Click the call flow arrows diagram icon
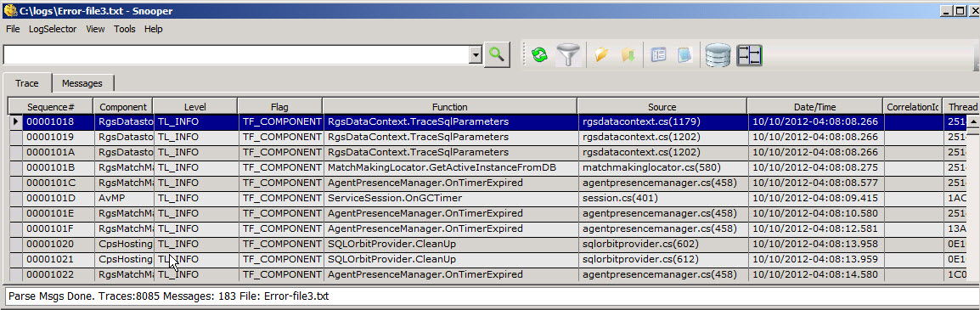Viewport: 980px width, 310px height. click(x=749, y=55)
